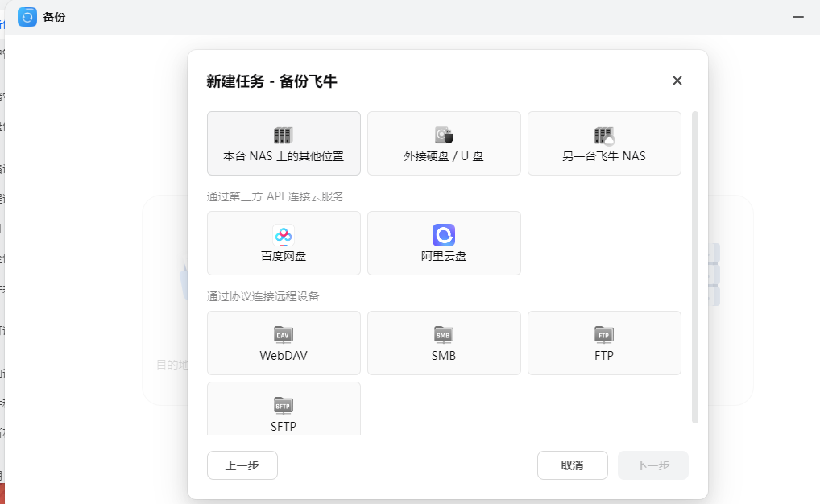820x504 pixels.
Task: Select the Aliyun Drive logo
Action: [444, 235]
